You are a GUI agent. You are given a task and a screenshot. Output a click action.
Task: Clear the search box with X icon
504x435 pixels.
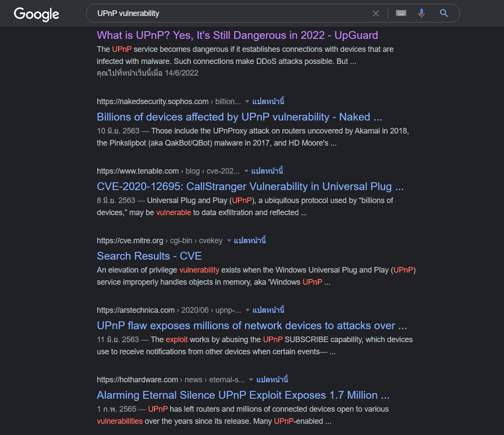(376, 13)
